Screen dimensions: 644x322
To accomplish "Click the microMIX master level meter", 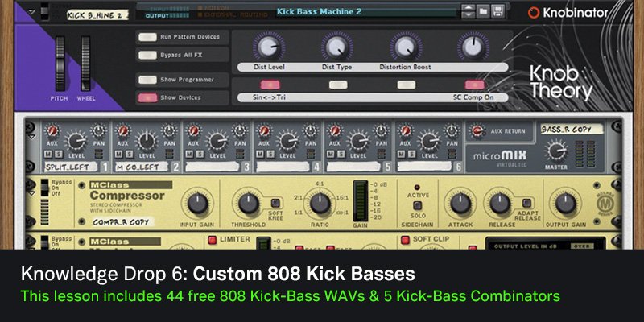I will 585,153.
